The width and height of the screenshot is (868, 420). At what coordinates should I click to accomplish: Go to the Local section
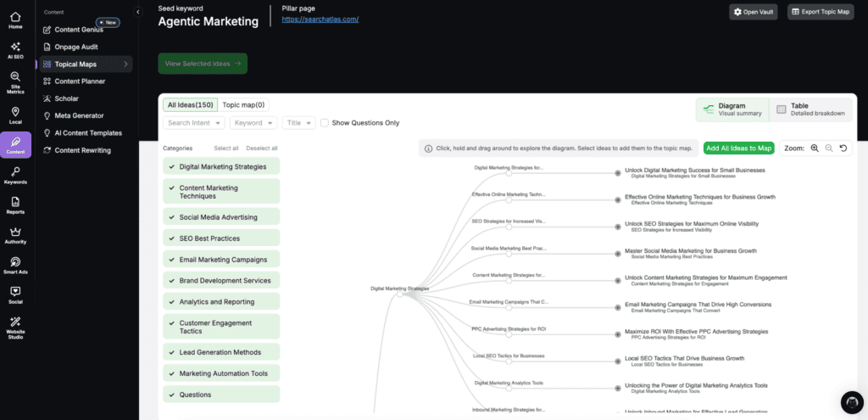[x=15, y=115]
